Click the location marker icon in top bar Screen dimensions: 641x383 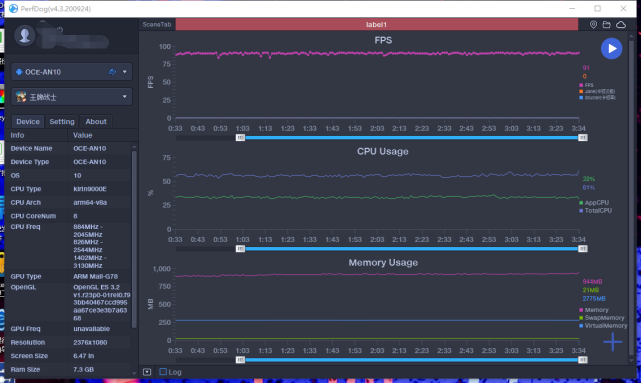(x=593, y=25)
